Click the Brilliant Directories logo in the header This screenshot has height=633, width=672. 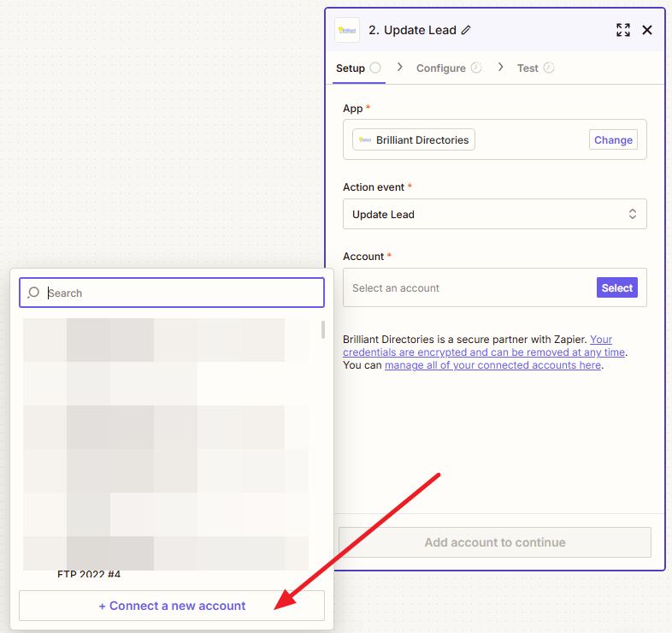click(347, 30)
